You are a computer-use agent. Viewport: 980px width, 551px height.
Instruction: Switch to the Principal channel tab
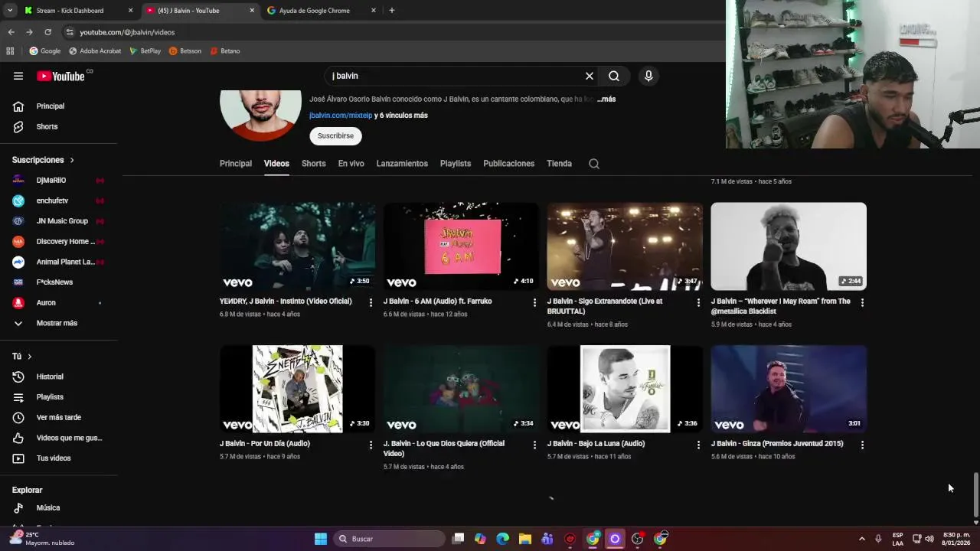(x=236, y=164)
